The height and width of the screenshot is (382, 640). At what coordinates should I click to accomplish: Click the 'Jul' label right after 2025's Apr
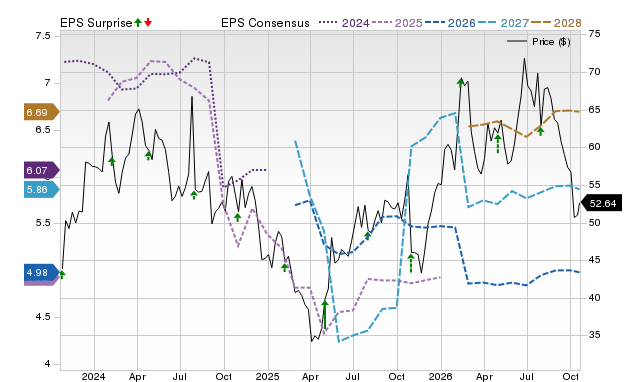[353, 376]
